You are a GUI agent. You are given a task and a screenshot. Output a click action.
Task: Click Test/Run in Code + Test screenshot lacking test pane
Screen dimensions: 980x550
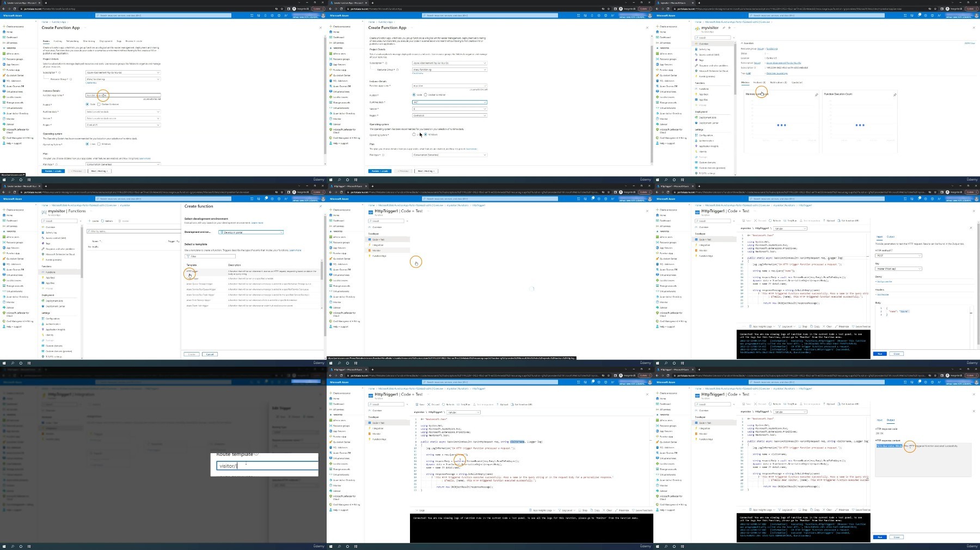pyautogui.click(x=464, y=404)
